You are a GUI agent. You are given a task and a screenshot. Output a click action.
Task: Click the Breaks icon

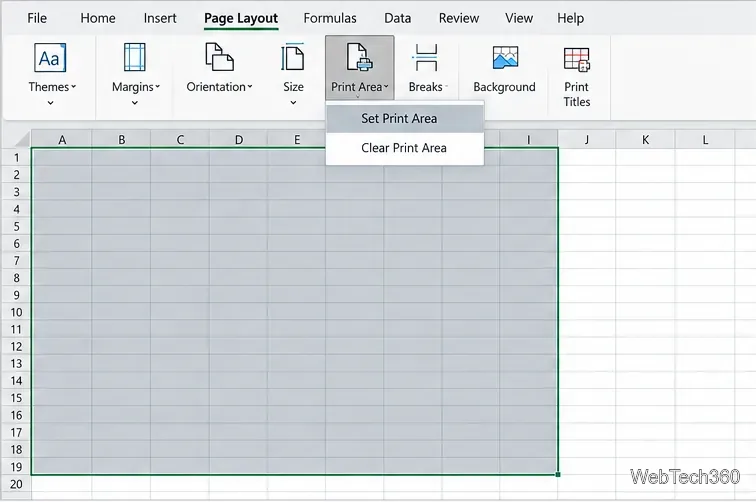[426, 57]
